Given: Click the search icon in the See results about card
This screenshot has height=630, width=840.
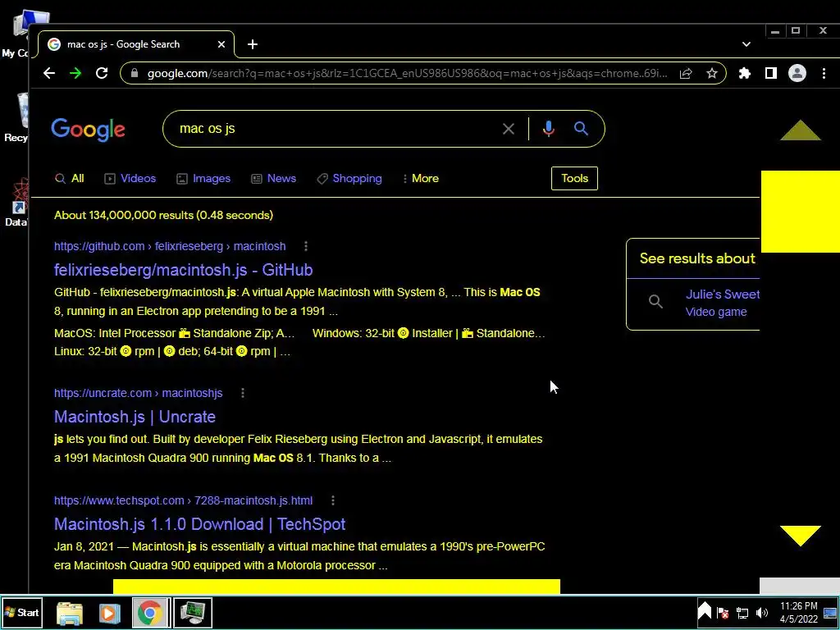Looking at the screenshot, I should coord(655,301).
